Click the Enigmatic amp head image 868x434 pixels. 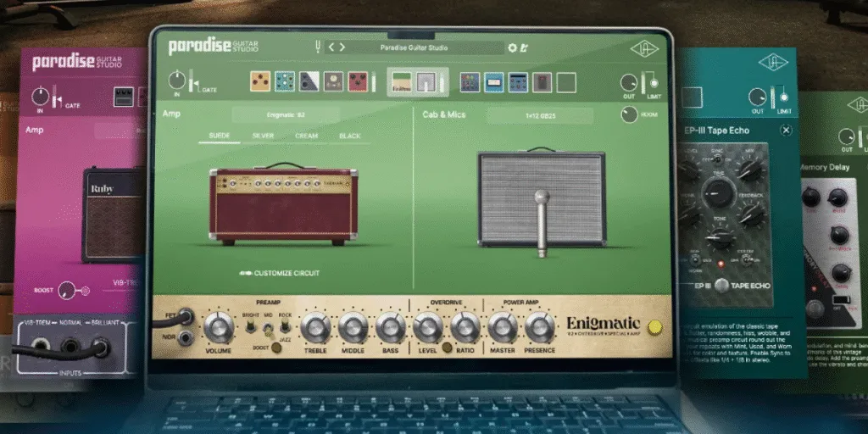pos(283,203)
